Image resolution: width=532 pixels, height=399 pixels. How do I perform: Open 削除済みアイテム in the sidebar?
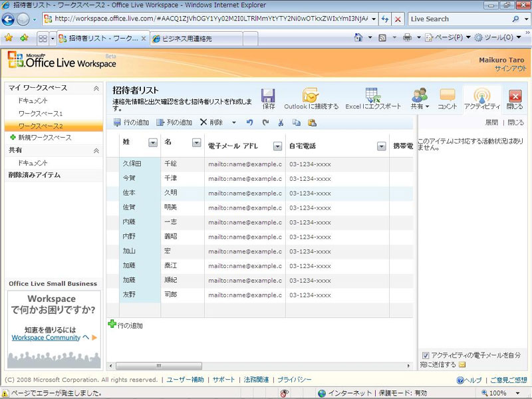click(x=35, y=175)
